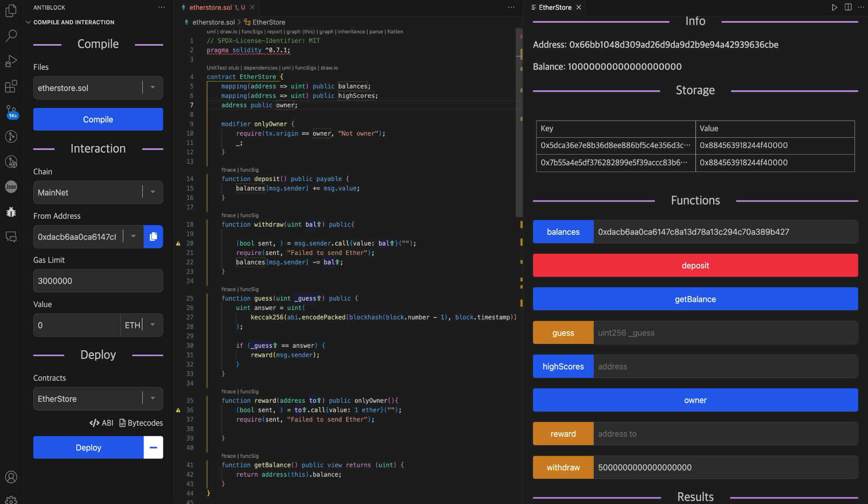The image size is (868, 504).
Task: Open the Search icon in activity bar
Action: [x=11, y=36]
